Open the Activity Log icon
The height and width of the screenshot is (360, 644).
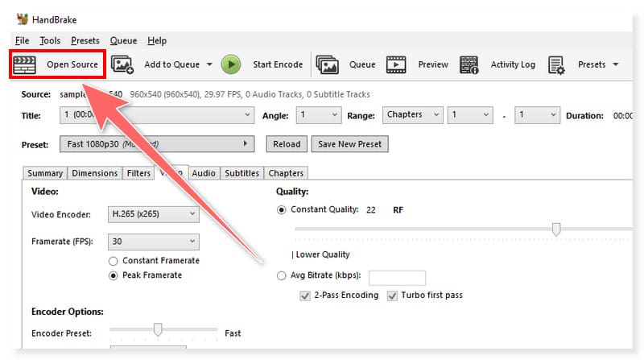click(x=469, y=64)
